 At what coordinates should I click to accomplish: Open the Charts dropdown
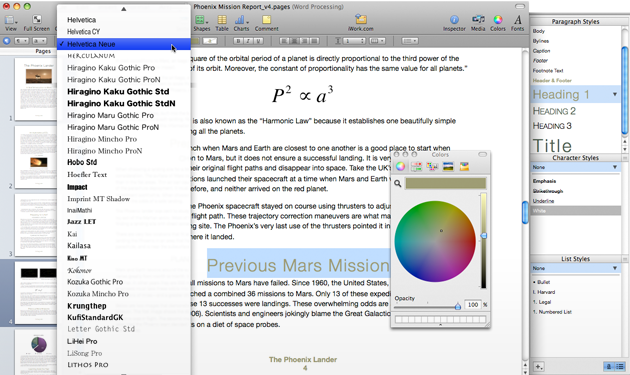[x=241, y=23]
